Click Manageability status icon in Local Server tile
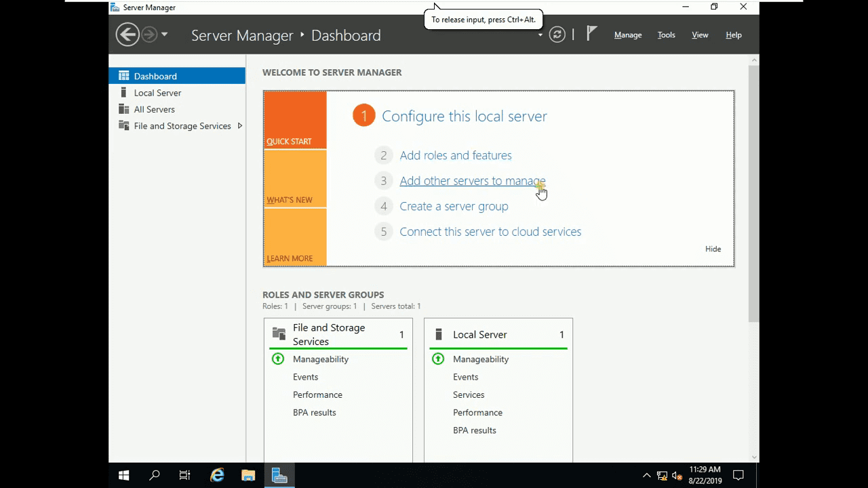The height and width of the screenshot is (488, 868). point(437,359)
